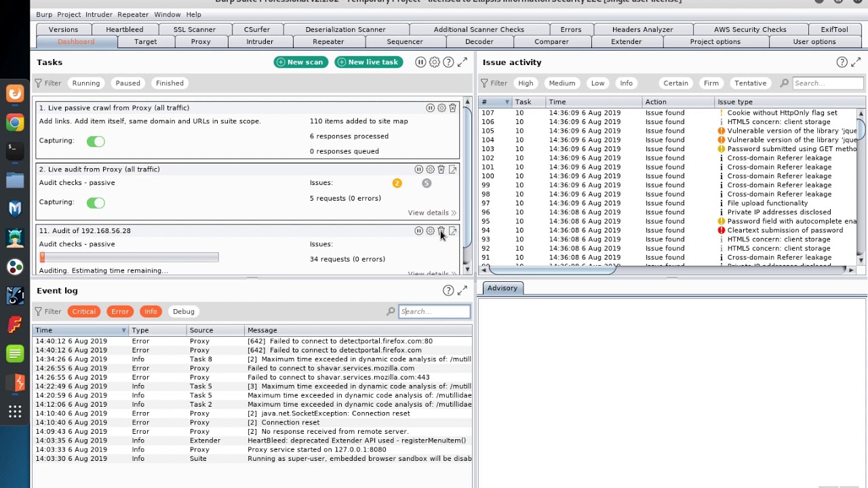Screen dimensions: 868x488
Task: Open the Heartbleed extension tab
Action: point(124,30)
